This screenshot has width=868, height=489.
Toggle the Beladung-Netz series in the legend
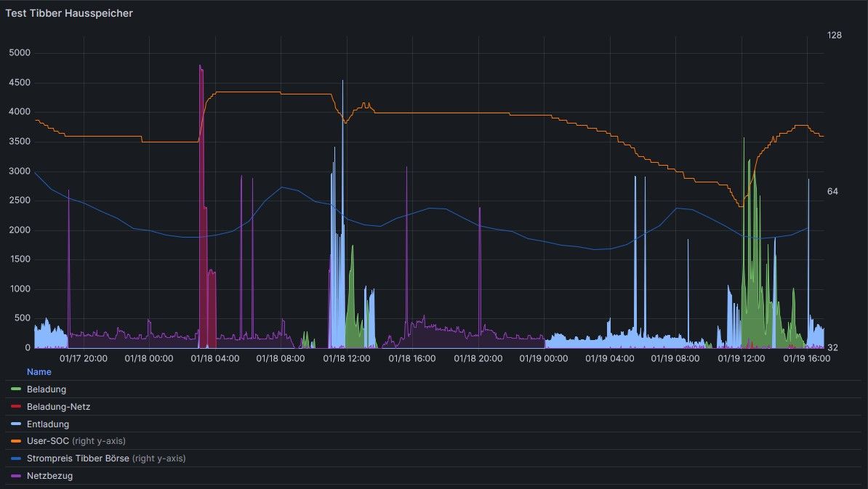[x=59, y=407]
